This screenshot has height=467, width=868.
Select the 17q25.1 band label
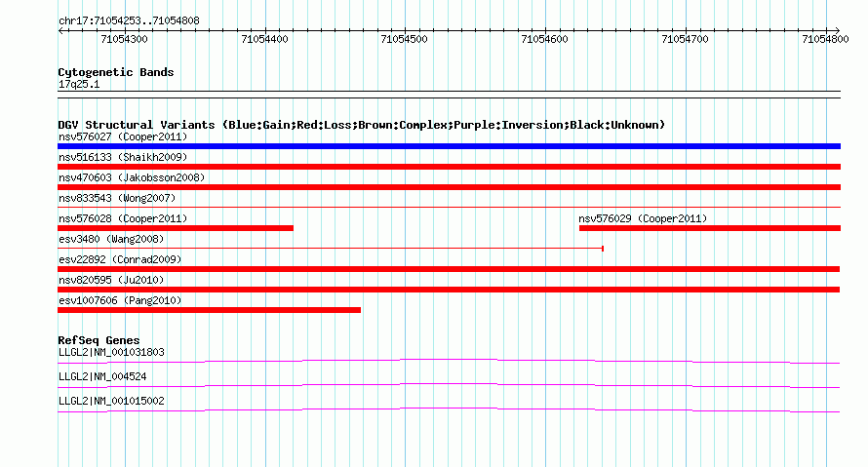point(79,84)
